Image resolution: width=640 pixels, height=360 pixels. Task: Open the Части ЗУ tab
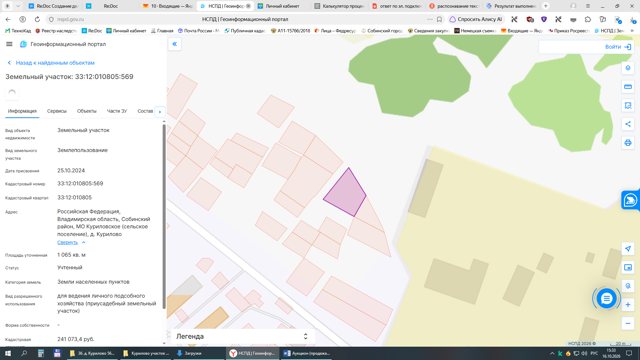click(117, 111)
